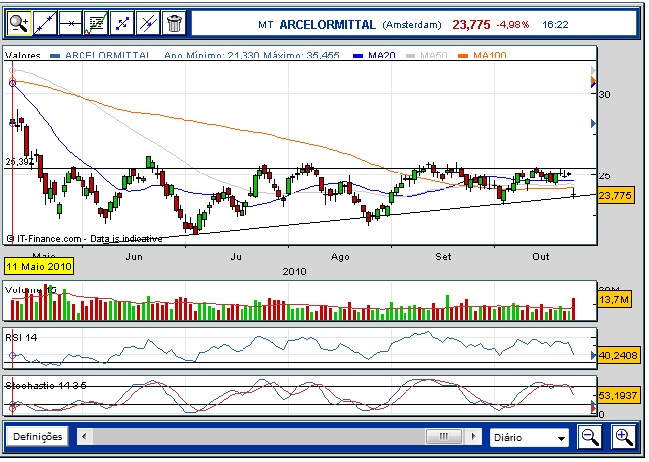Viewport: 649px width, 462px height.
Task: Open the Definições settings button
Action: (x=37, y=437)
